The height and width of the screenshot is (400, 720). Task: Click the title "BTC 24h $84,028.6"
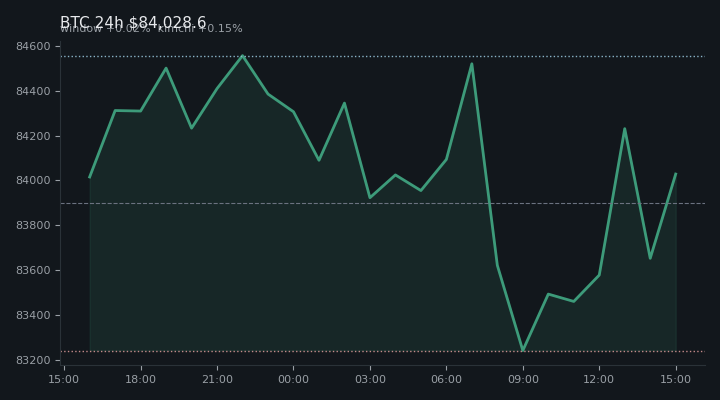[133, 22]
